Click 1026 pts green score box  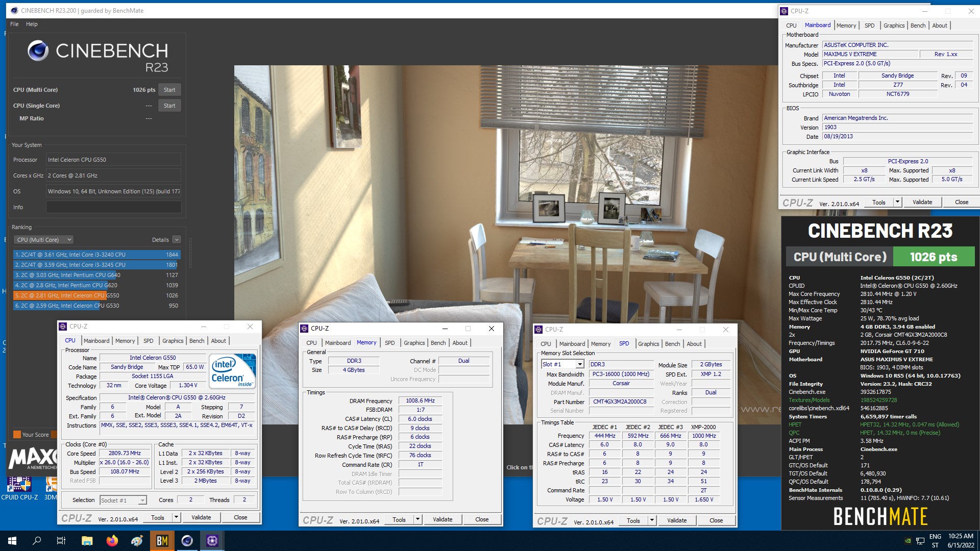coord(934,257)
